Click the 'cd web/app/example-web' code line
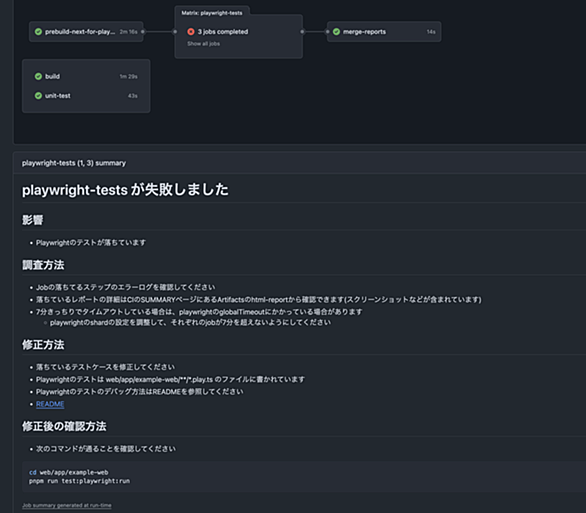 (69, 472)
